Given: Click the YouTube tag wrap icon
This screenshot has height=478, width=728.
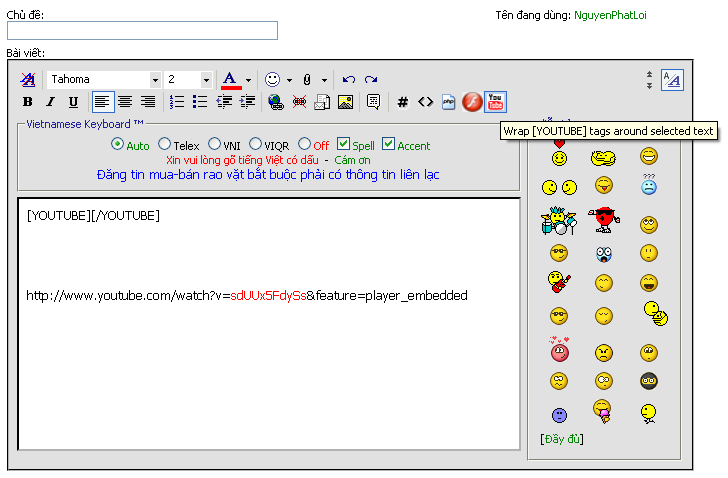Looking at the screenshot, I should [495, 101].
